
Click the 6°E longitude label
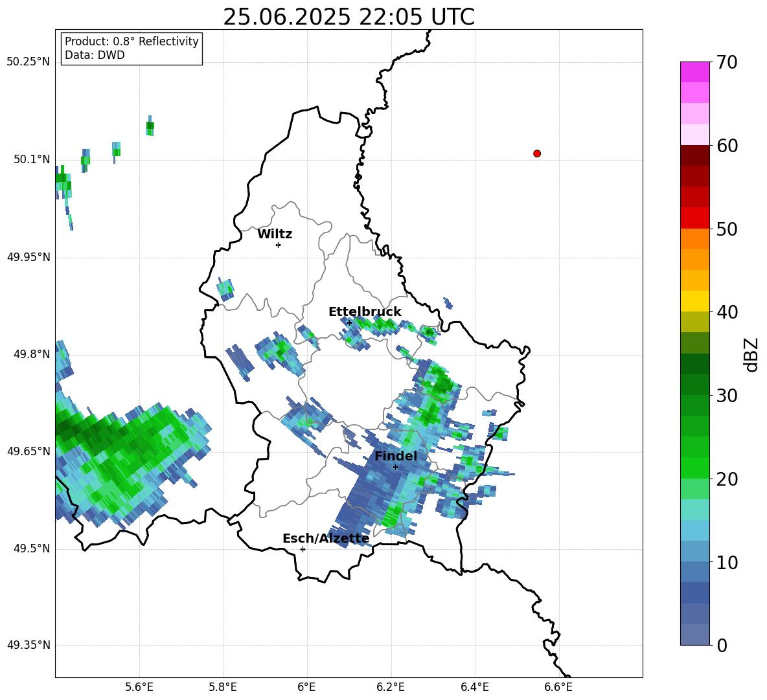(x=306, y=687)
